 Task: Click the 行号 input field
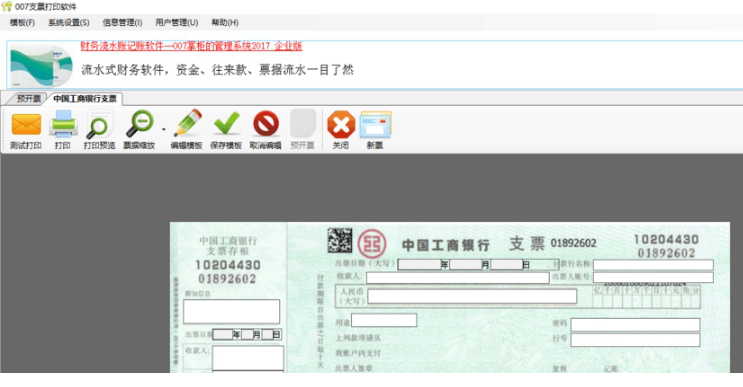(635, 340)
